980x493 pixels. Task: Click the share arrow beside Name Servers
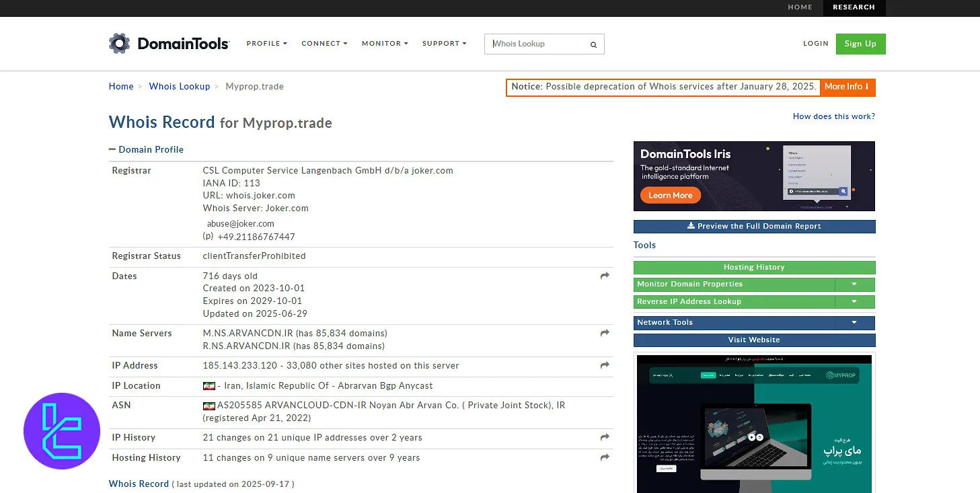tap(603, 332)
